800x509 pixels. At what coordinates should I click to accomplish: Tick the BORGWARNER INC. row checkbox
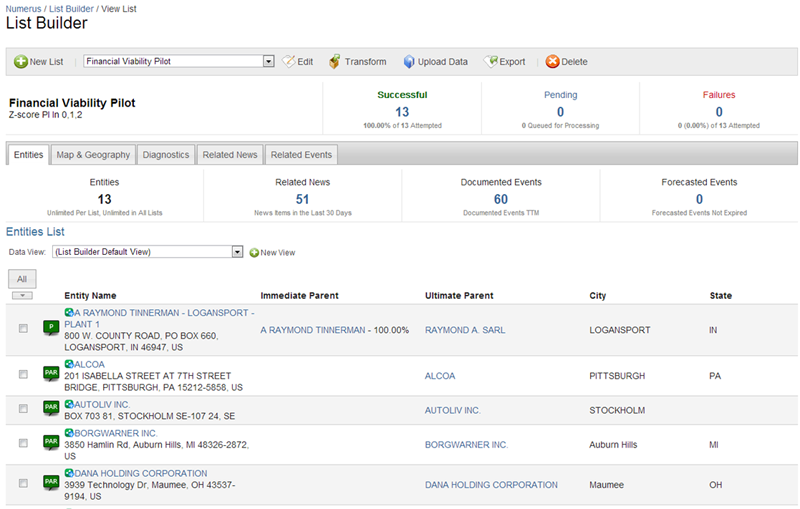point(23,442)
